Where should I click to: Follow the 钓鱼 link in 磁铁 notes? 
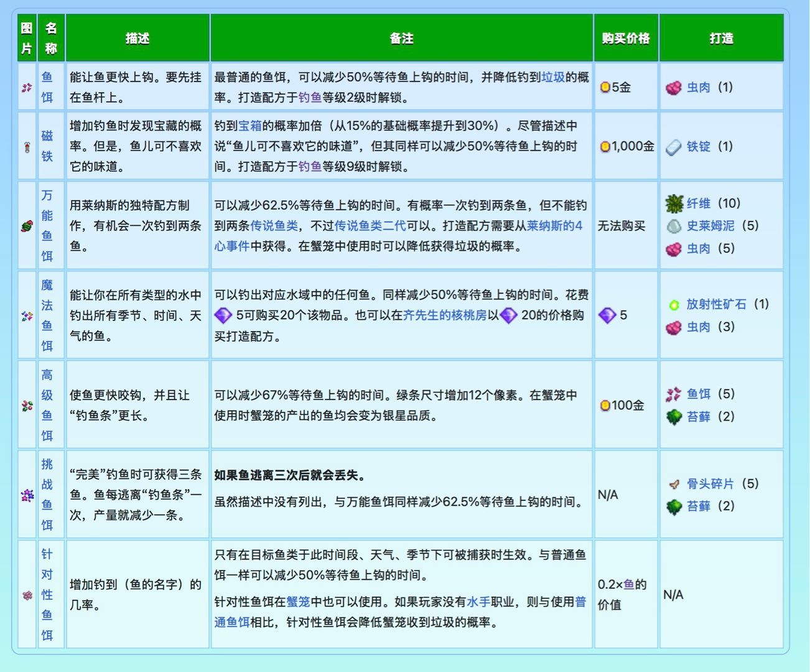pyautogui.click(x=310, y=167)
